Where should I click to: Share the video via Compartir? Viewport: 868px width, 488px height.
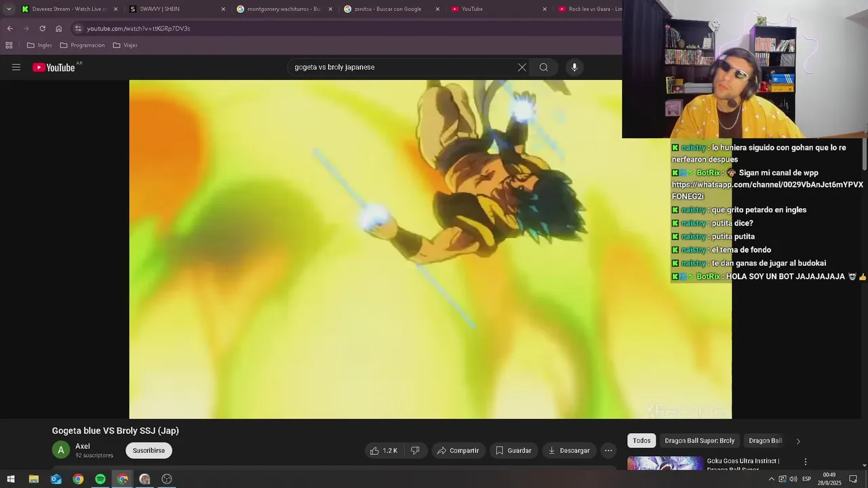458,451
